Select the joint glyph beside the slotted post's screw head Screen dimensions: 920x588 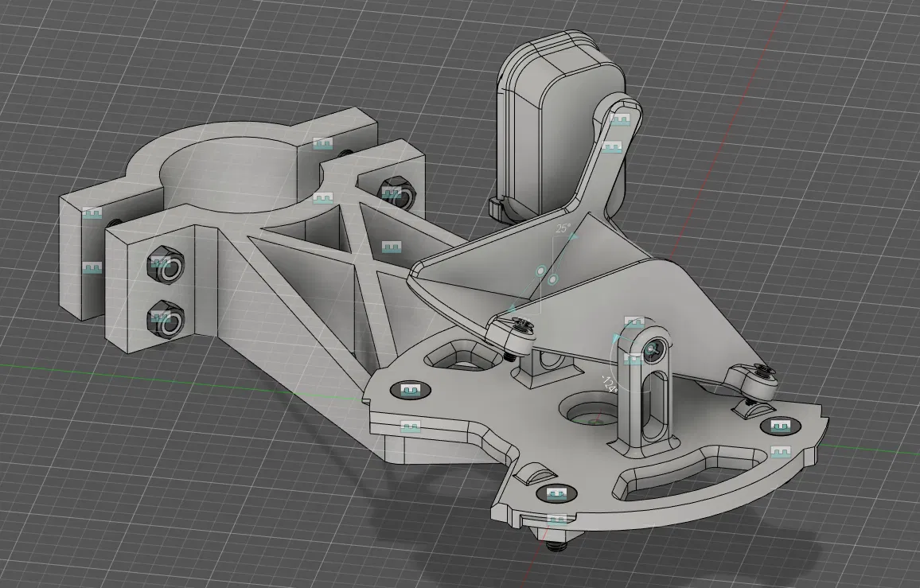click(x=633, y=358)
